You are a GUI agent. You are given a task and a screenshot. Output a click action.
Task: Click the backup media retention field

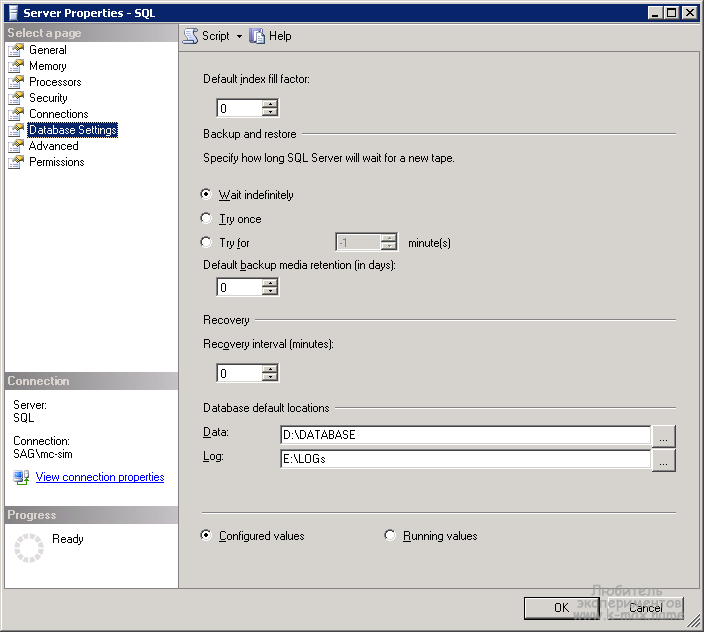(240, 287)
